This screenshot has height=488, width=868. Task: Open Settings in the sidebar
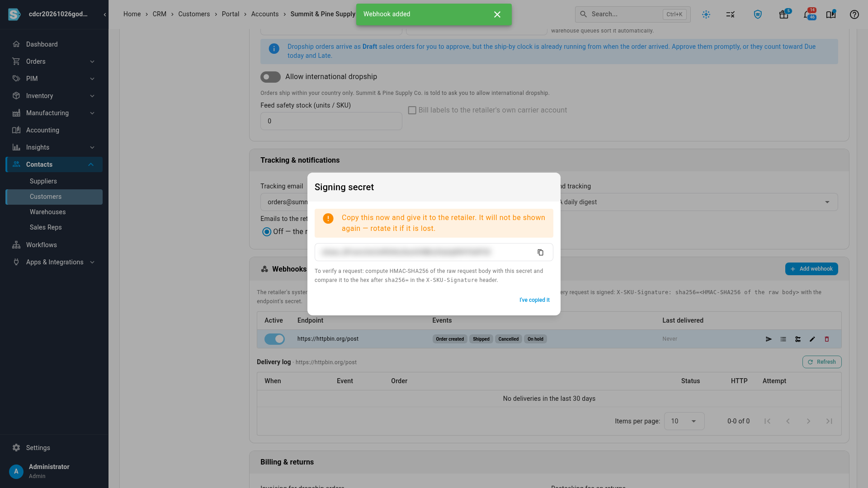coord(54,448)
